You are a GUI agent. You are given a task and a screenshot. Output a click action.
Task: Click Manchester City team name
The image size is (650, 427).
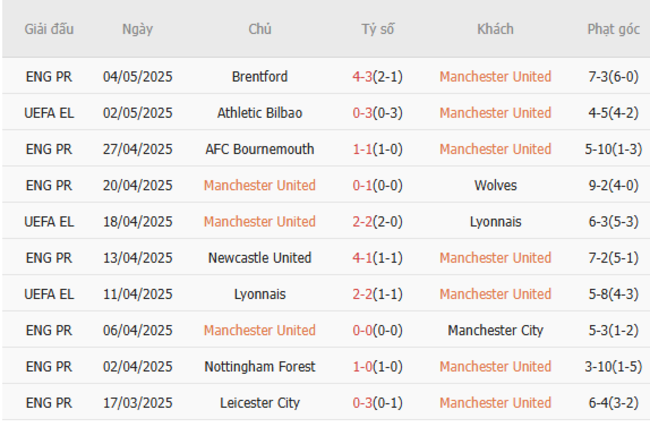pos(495,330)
